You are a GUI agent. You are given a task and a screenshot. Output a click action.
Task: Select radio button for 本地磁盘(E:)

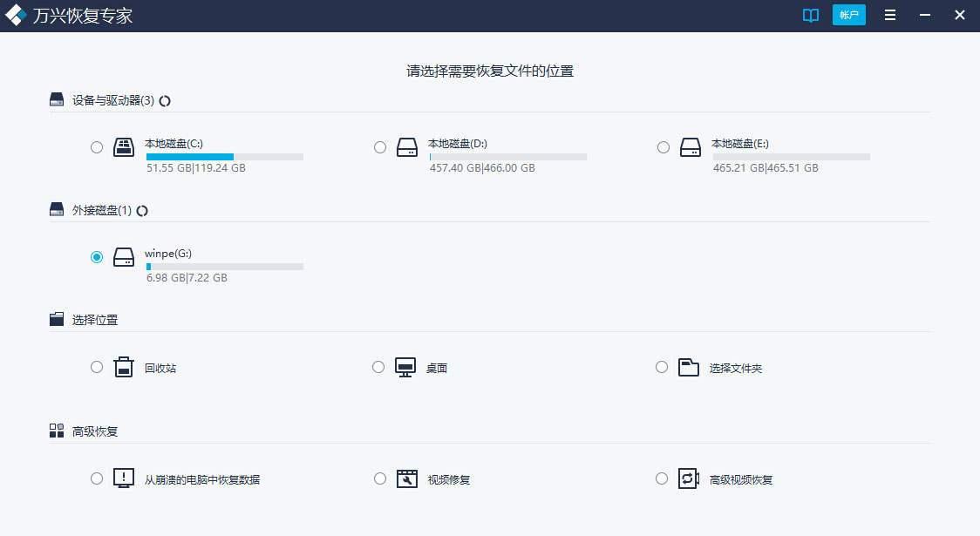(x=664, y=147)
